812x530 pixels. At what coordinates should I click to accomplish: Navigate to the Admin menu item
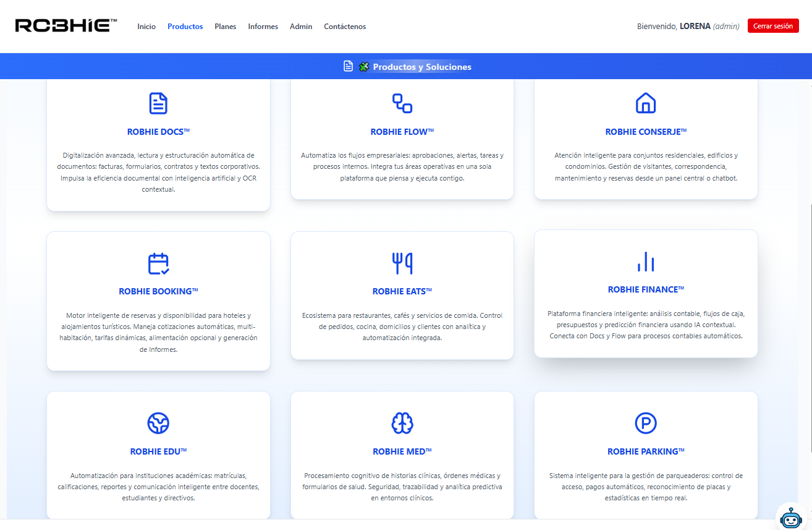(x=301, y=27)
